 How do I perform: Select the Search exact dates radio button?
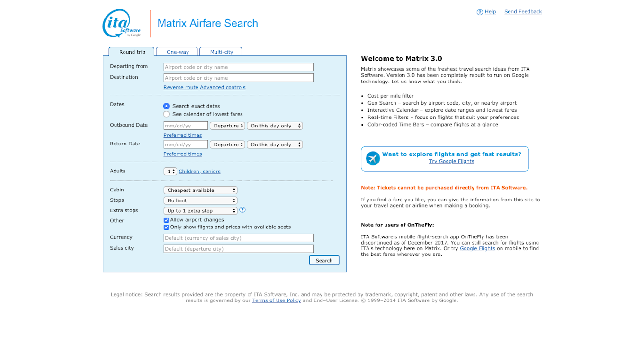pyautogui.click(x=166, y=106)
